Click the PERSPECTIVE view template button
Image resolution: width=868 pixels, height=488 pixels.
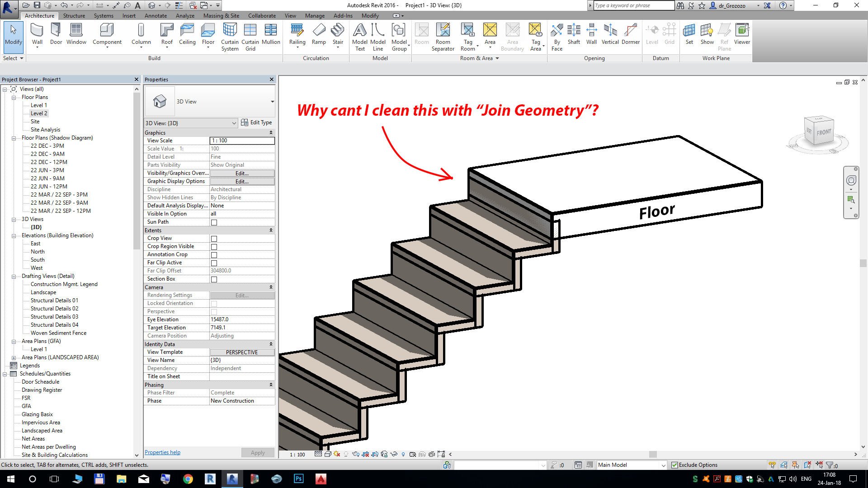242,352
